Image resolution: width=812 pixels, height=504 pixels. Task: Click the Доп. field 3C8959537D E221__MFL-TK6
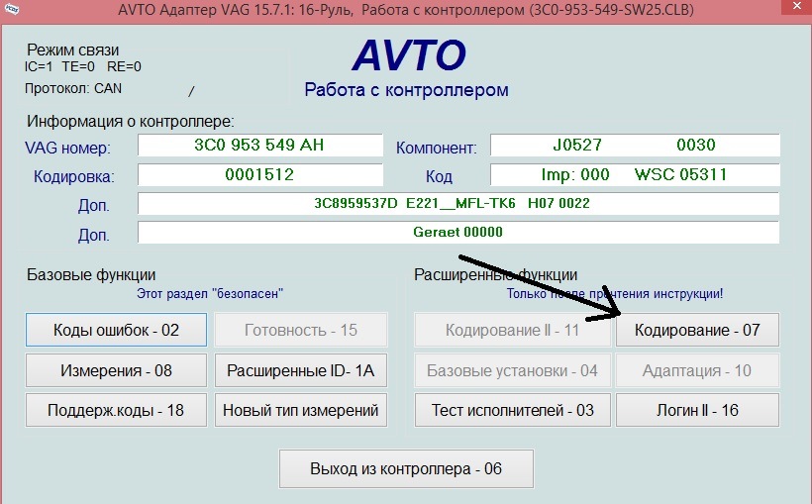click(x=458, y=203)
